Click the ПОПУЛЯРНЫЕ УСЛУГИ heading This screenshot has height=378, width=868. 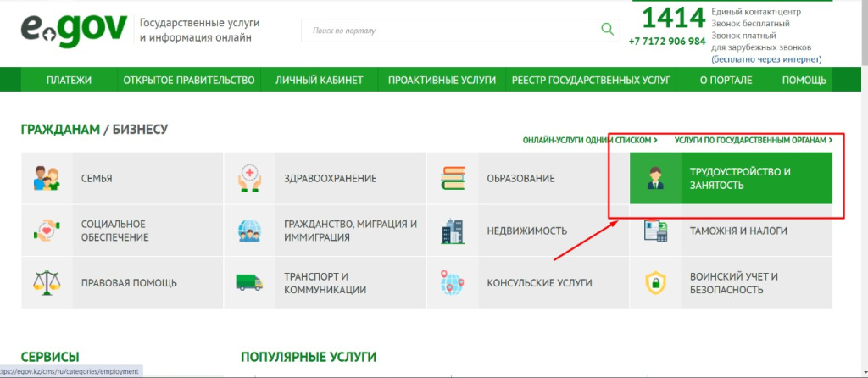point(309,357)
